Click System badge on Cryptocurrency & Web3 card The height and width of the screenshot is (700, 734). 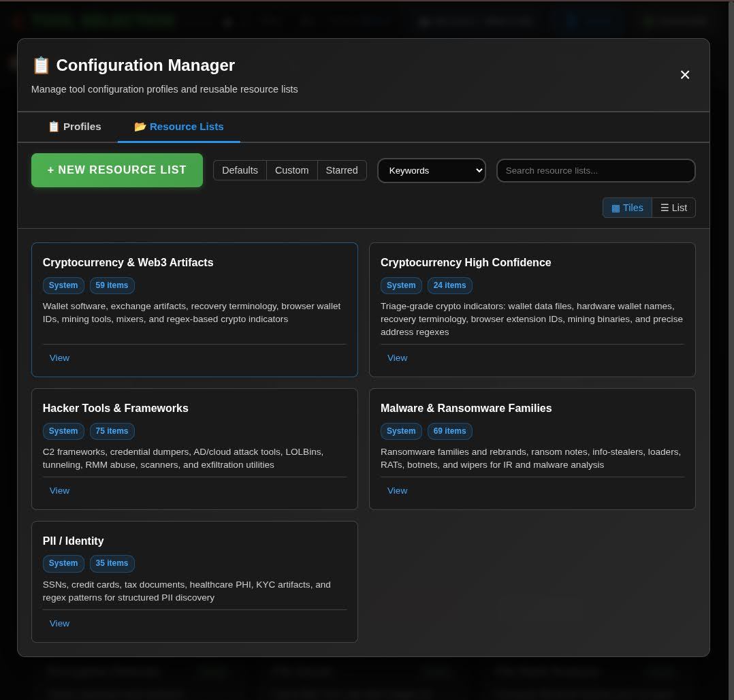click(63, 285)
